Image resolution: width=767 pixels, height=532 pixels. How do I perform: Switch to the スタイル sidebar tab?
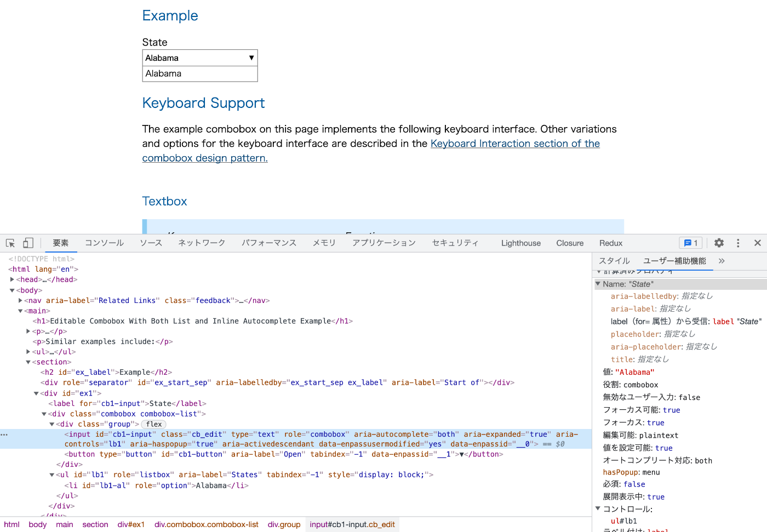614,261
